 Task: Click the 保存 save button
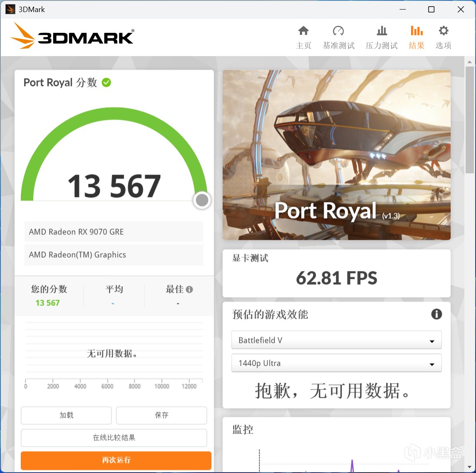pyautogui.click(x=162, y=415)
